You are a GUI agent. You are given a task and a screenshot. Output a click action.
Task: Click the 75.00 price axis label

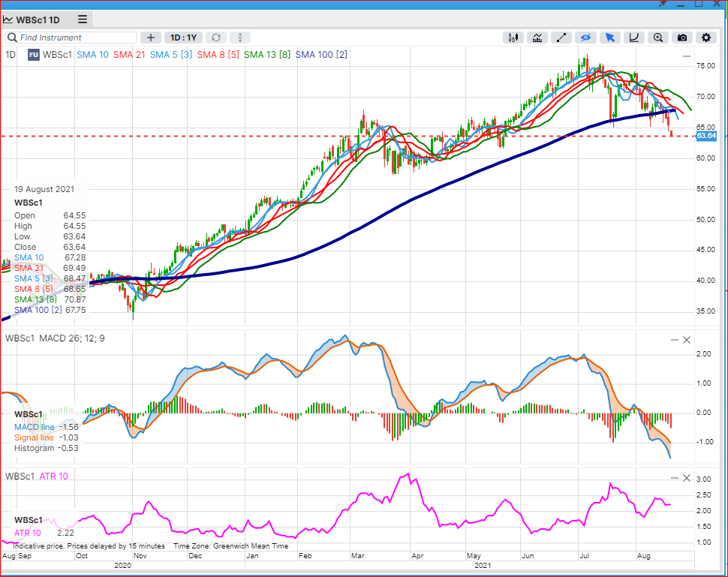click(705, 66)
